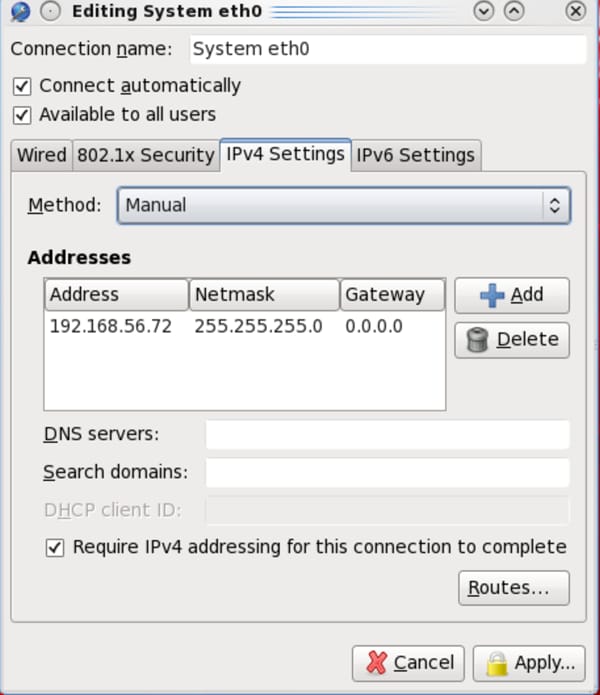Cancel editing the connection
Image resolution: width=600 pixels, height=695 pixels.
(x=408, y=663)
